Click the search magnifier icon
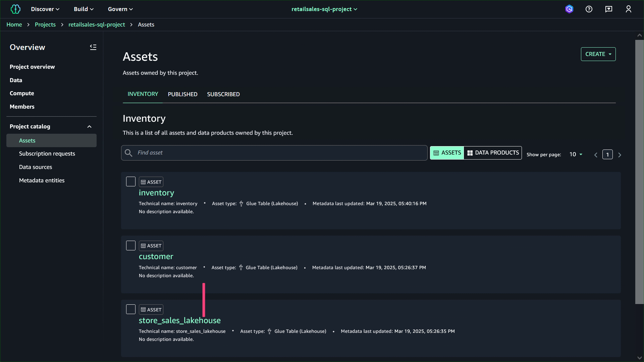644x362 pixels. point(128,153)
